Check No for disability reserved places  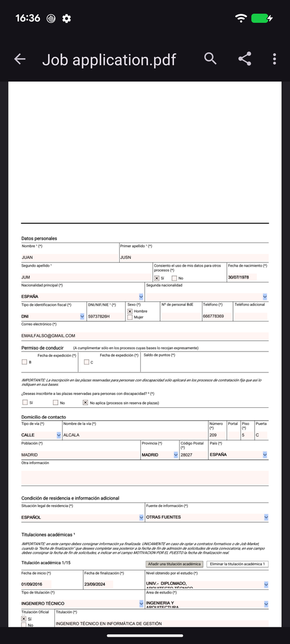click(x=55, y=402)
